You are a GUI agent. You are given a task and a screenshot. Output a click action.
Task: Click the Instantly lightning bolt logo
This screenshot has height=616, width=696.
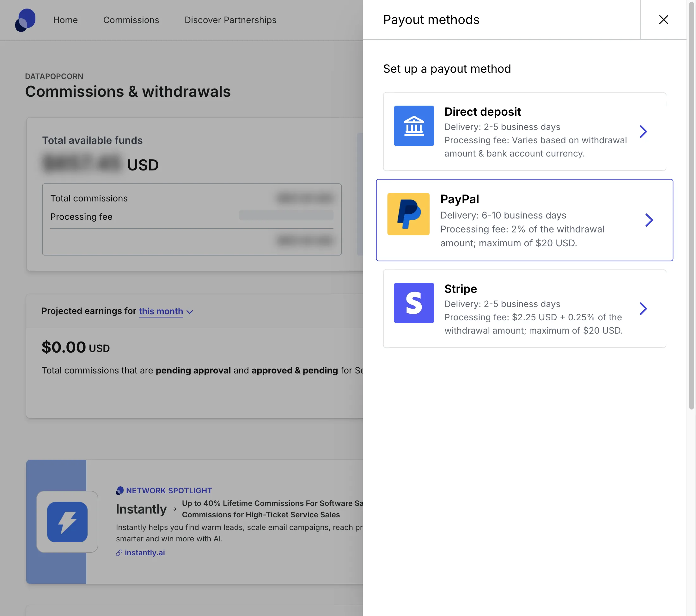(67, 522)
